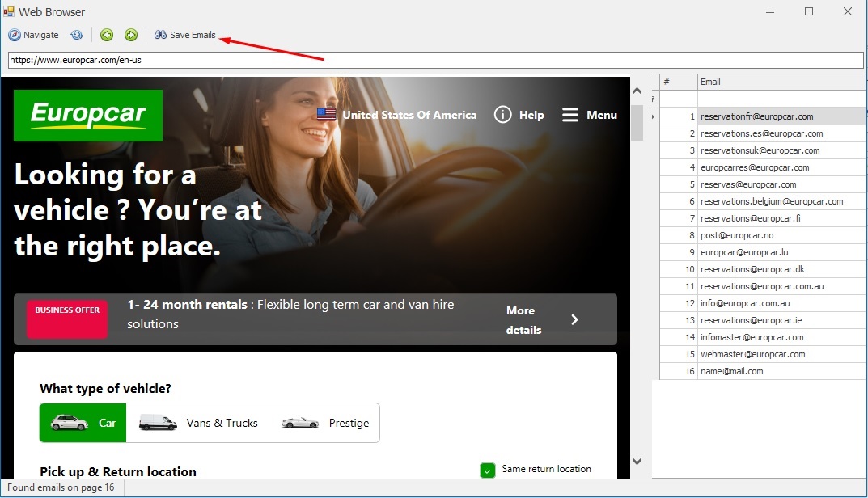Click the white car icon
868x498 pixels.
(70, 423)
